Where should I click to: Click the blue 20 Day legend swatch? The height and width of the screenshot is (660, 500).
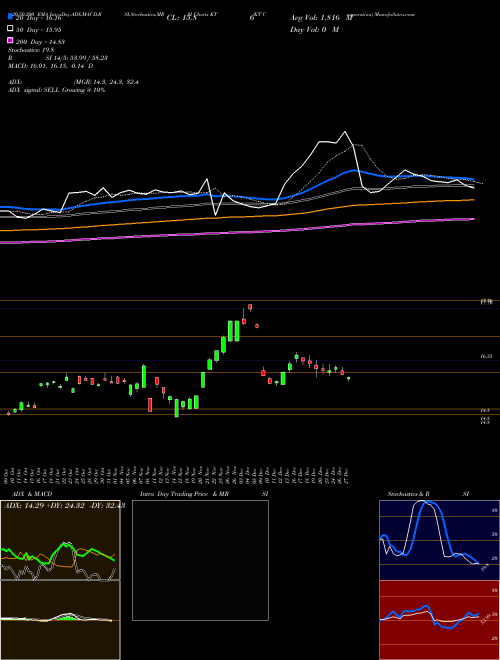coord(11,17)
